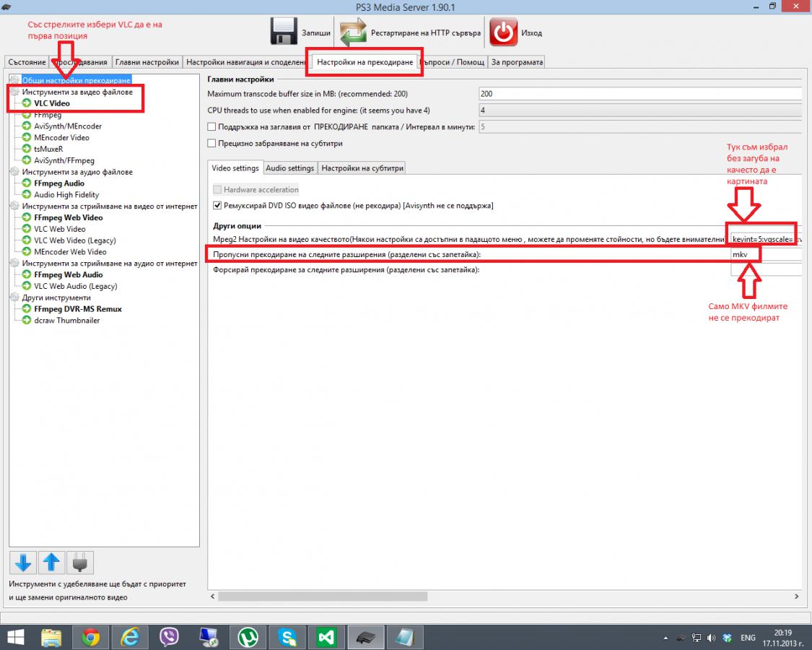Switch to the Audio settings sub-tab

point(290,168)
